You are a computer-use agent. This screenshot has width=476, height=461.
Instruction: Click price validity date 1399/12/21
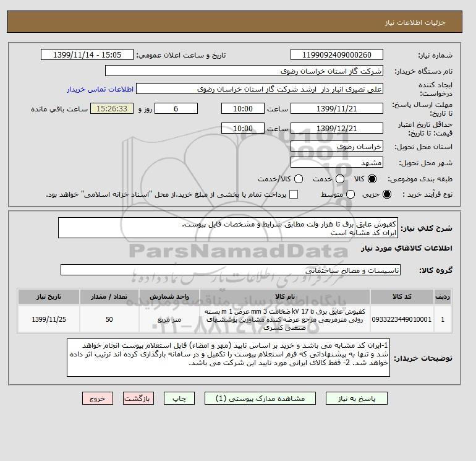[x=337, y=128]
